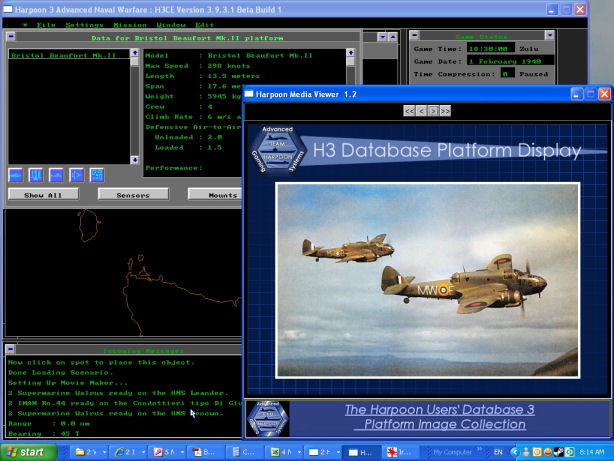Jump to the last image in Media Viewer

click(444, 110)
